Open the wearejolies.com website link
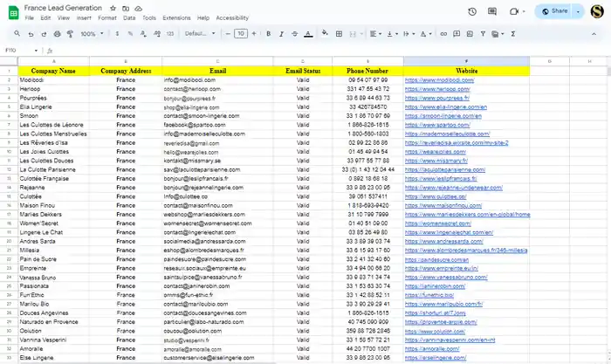 click(436, 152)
